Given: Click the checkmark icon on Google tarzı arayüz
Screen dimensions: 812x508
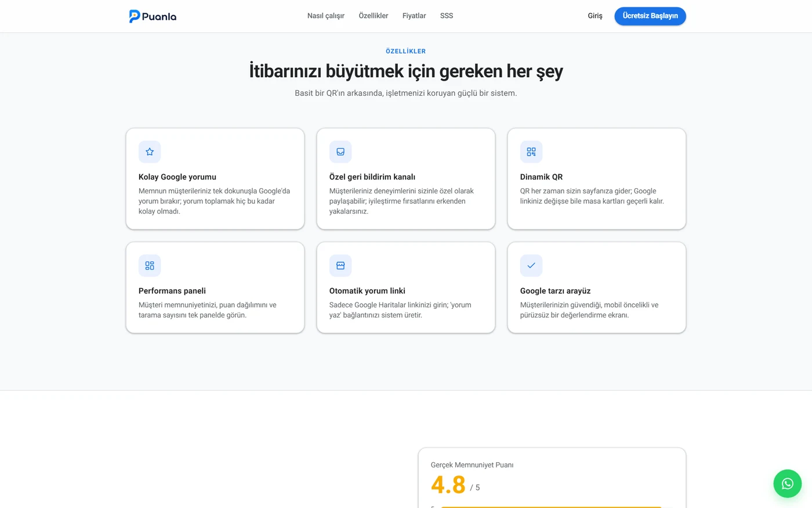Looking at the screenshot, I should click(531, 265).
